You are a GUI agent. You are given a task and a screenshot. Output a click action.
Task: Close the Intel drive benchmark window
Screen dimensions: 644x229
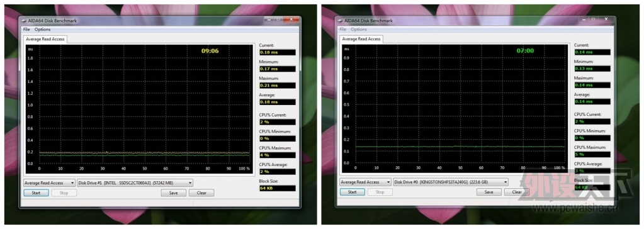pyautogui.click(x=291, y=20)
